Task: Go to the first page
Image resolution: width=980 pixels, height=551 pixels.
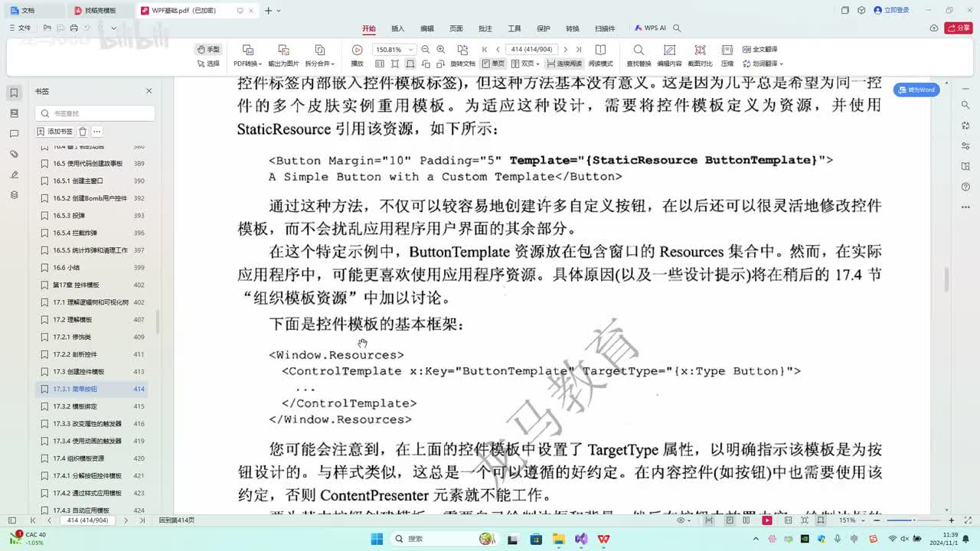Action: pos(485,50)
